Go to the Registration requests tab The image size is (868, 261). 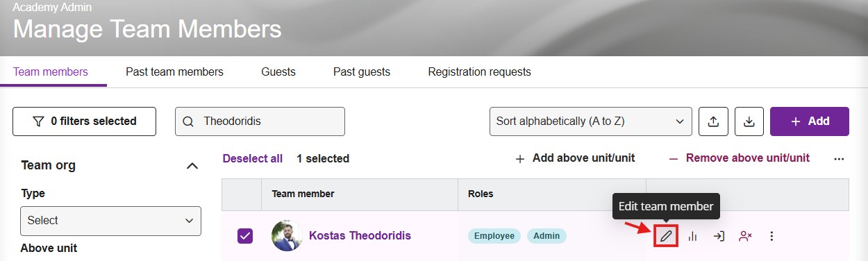click(479, 72)
